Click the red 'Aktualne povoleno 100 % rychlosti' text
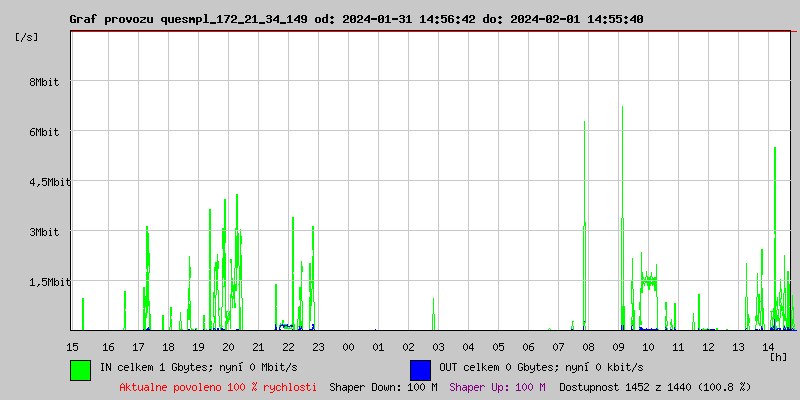Image resolution: width=800 pixels, height=400 pixels. click(218, 386)
